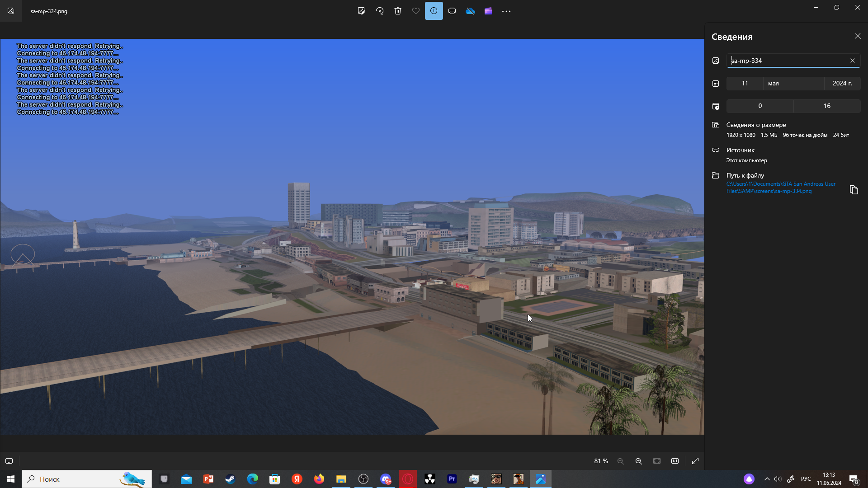
Task: Delete the photo with the trash icon
Action: pos(398,11)
